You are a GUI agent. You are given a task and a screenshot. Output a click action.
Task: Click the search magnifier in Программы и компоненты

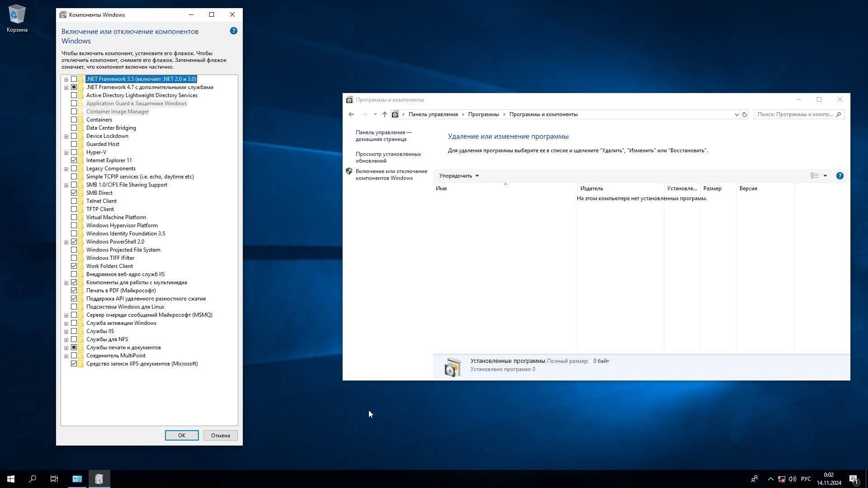(838, 114)
